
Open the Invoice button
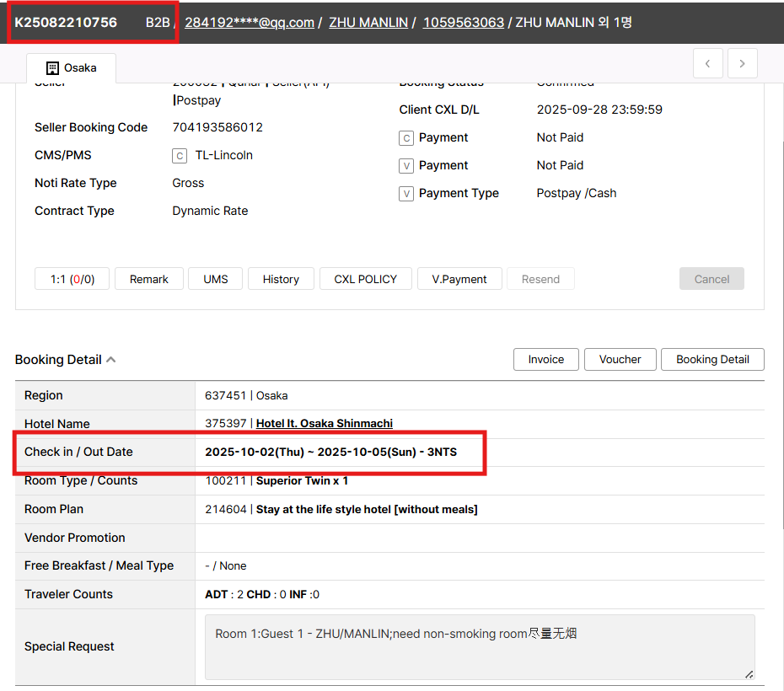[545, 359]
